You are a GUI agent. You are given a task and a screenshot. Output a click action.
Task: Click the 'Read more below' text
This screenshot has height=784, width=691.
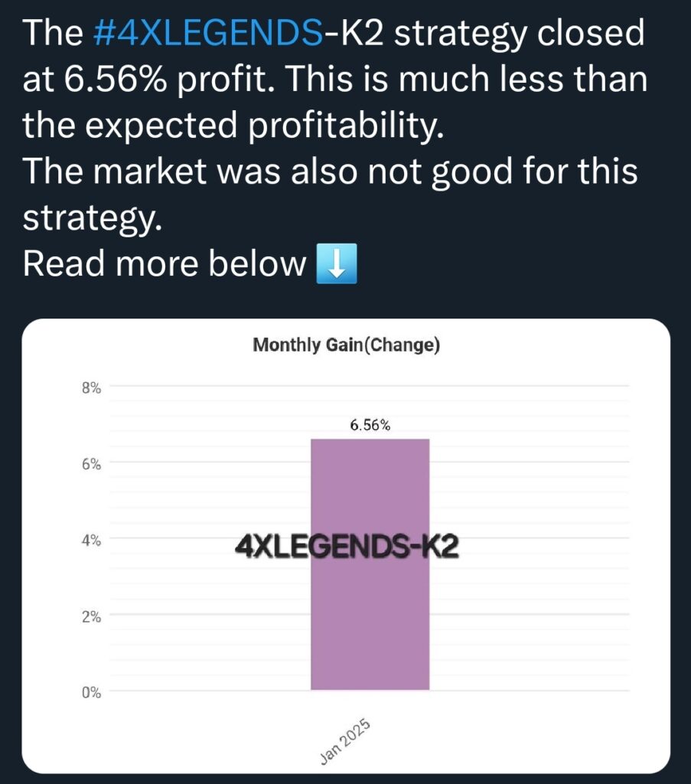pyautogui.click(x=165, y=263)
